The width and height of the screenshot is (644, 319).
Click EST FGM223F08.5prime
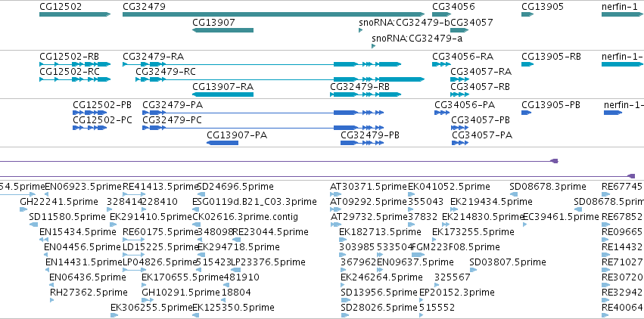click(x=456, y=247)
